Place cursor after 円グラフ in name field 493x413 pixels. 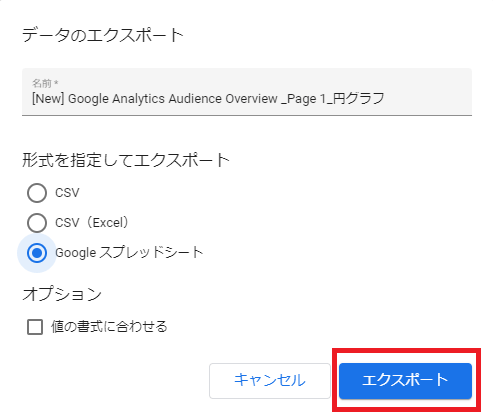(x=385, y=99)
